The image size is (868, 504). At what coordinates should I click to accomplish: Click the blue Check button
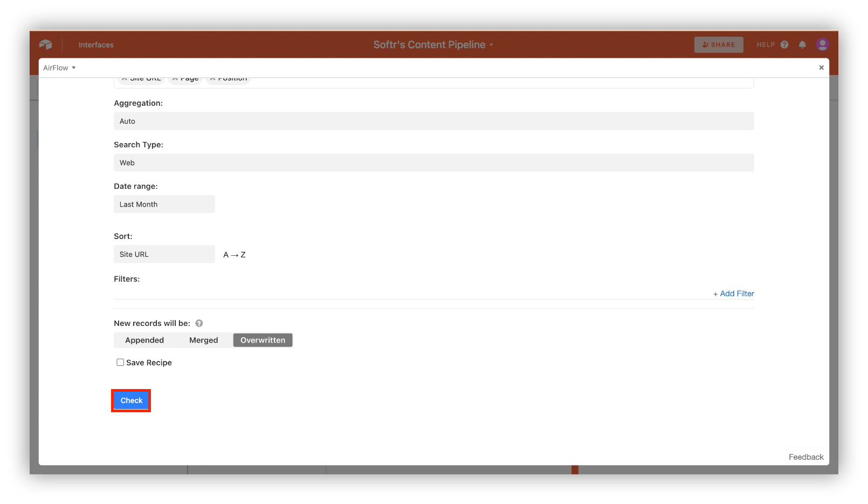coord(131,400)
